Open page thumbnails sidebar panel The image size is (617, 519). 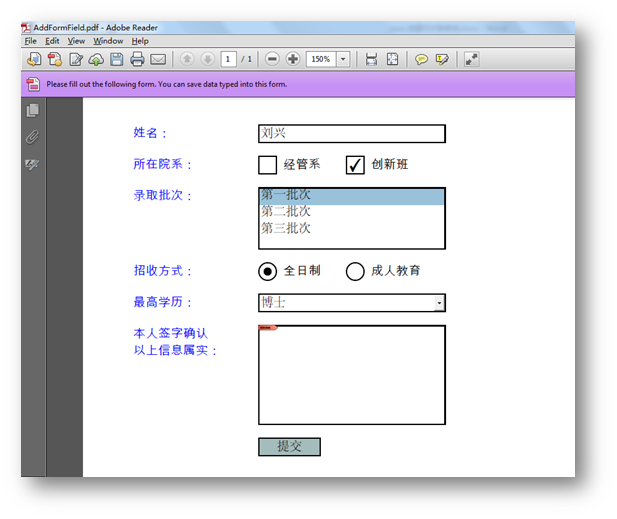[x=33, y=111]
